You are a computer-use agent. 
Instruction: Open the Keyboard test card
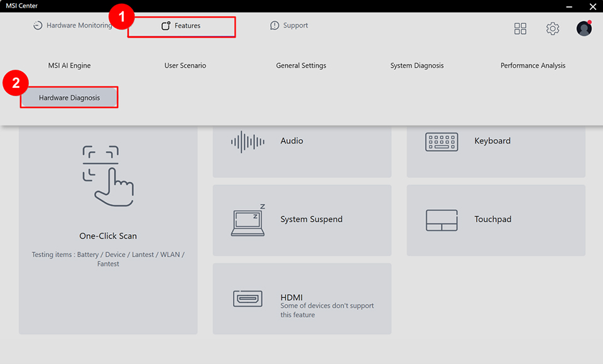pyautogui.click(x=496, y=151)
